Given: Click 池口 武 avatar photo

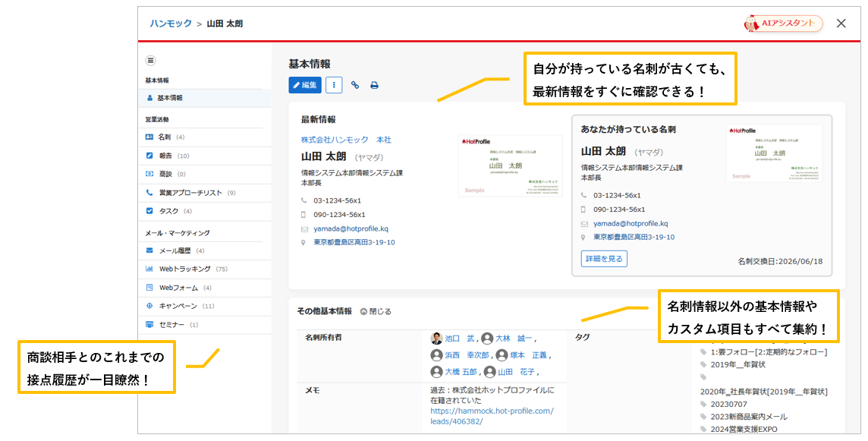Looking at the screenshot, I should click(x=436, y=339).
